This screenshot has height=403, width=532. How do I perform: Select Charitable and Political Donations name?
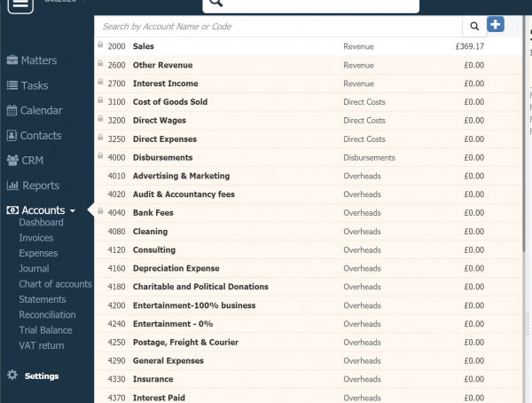[200, 287]
